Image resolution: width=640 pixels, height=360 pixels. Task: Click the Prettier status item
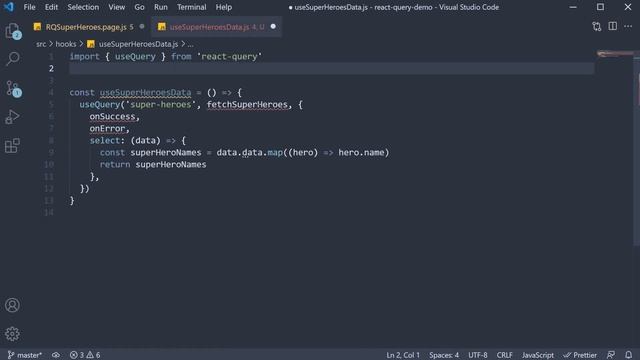[x=580, y=355]
